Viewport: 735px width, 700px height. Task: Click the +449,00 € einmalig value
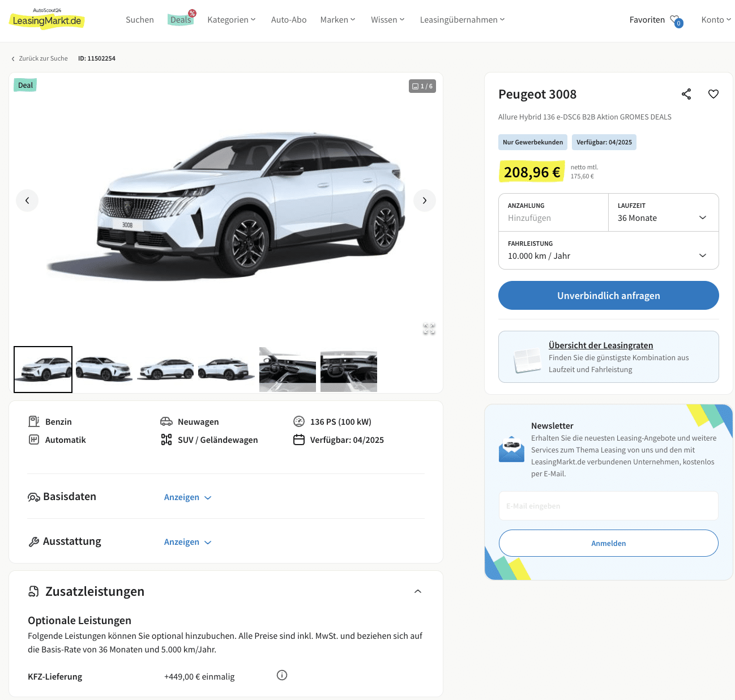tap(199, 677)
